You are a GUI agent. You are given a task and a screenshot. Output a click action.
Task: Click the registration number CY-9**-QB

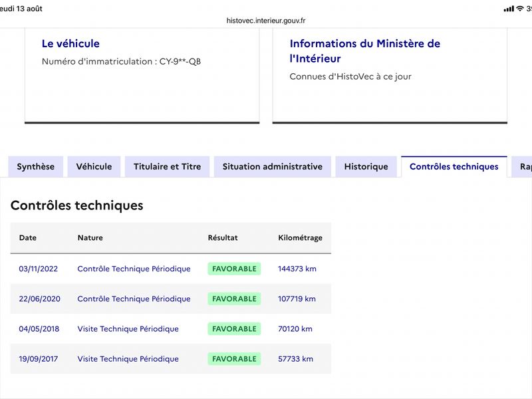(x=180, y=61)
